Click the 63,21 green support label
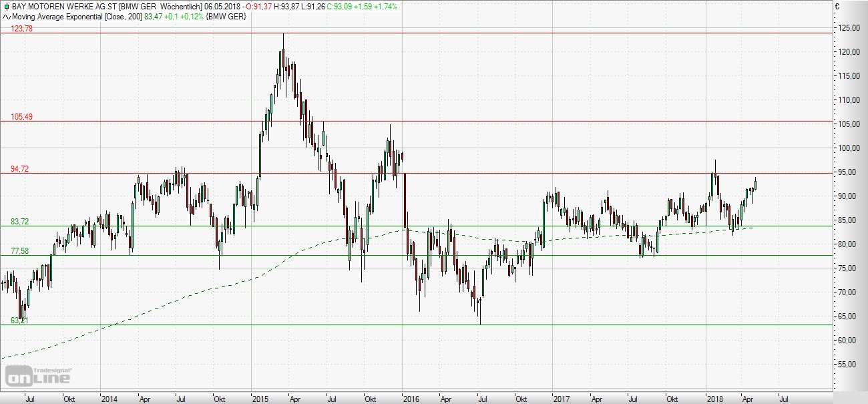Viewport: 868px width, 404px height. click(19, 321)
